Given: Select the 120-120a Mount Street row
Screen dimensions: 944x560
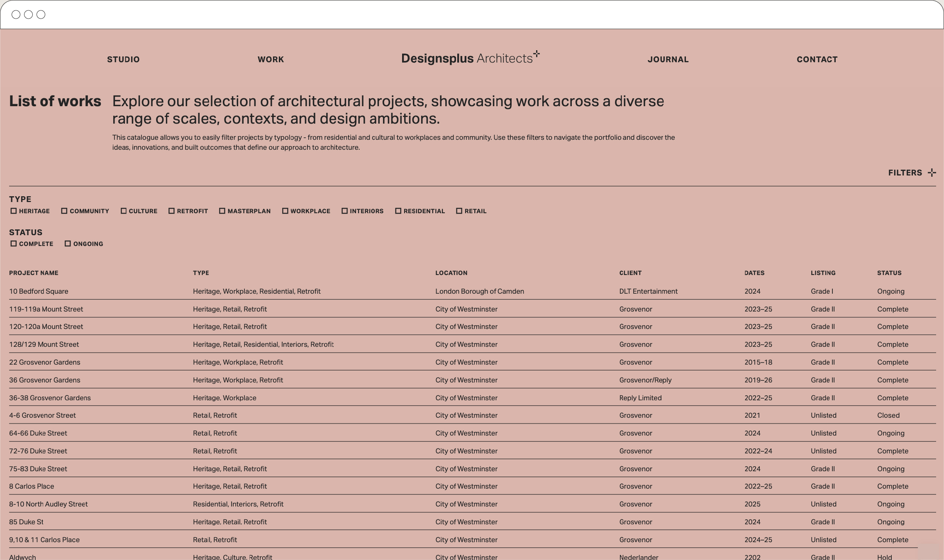Looking at the screenshot, I should coord(472,326).
